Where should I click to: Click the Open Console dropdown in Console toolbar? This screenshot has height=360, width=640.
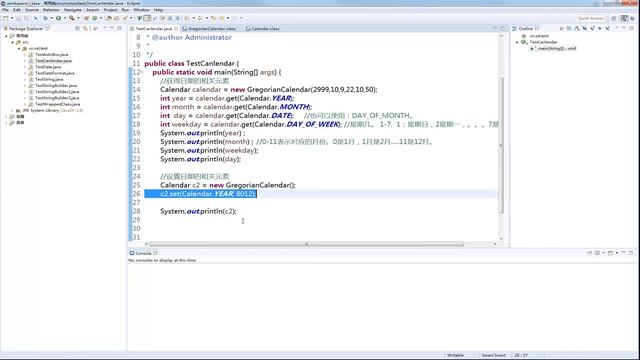(x=617, y=253)
